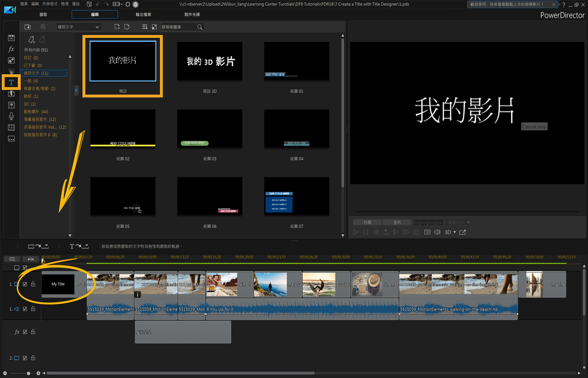Click the Subtitle Room icon

[11, 138]
